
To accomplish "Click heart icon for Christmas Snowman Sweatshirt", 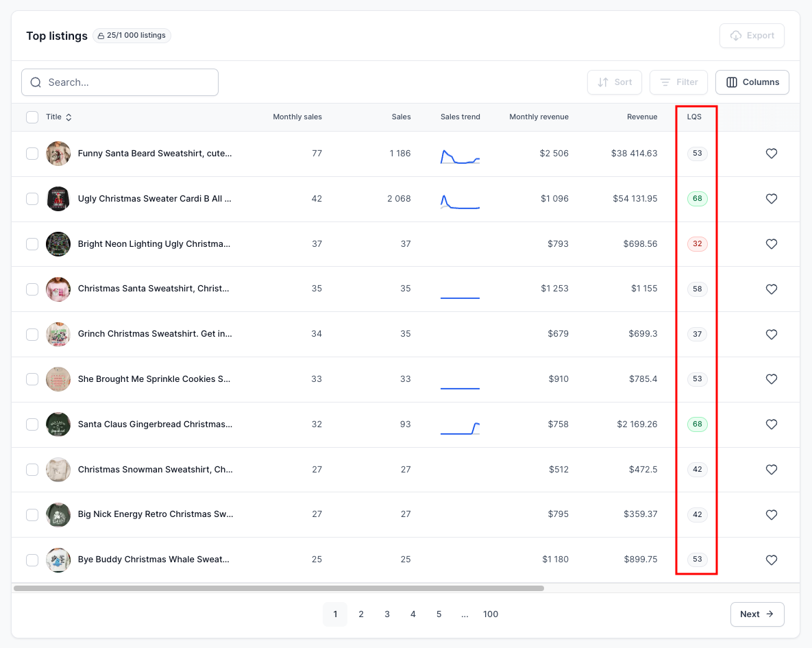I will [x=771, y=470].
